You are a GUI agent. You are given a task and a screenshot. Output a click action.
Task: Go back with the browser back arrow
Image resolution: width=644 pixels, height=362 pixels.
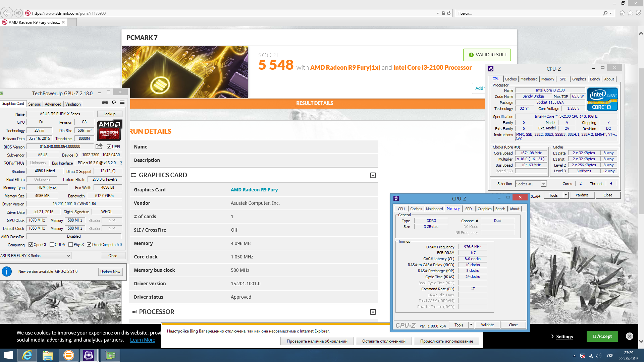(x=7, y=13)
